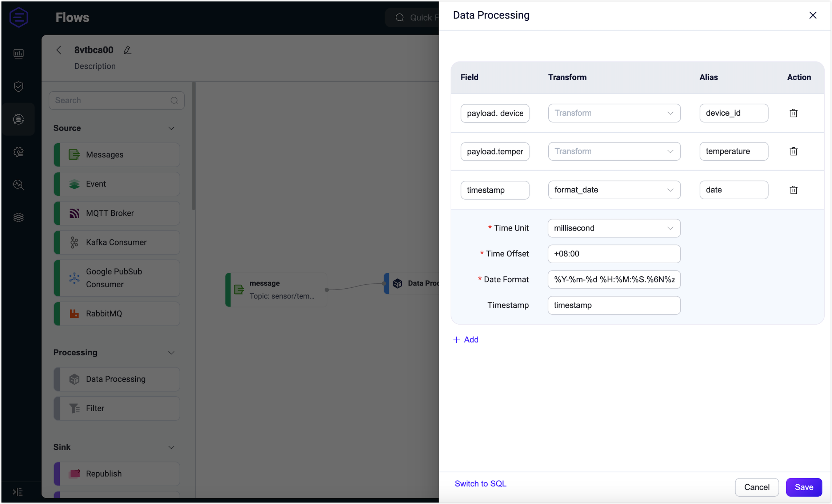
Task: Click the Data Processing node on canvas
Action: click(412, 283)
